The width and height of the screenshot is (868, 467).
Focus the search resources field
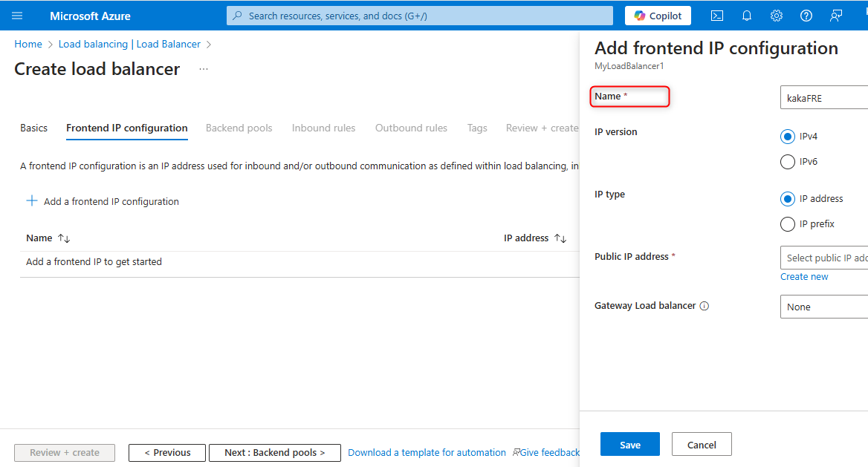coord(420,16)
